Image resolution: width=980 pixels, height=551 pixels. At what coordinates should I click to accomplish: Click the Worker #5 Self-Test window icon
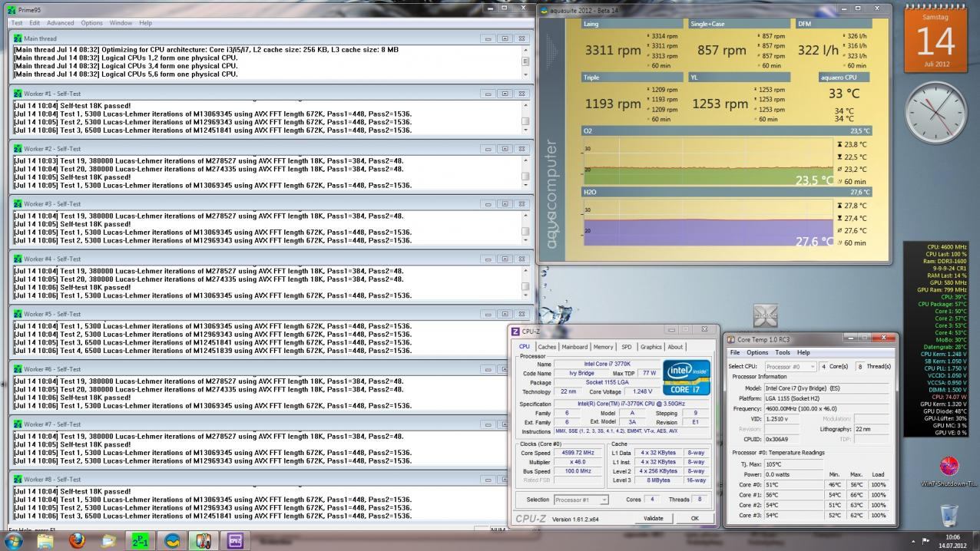18,314
